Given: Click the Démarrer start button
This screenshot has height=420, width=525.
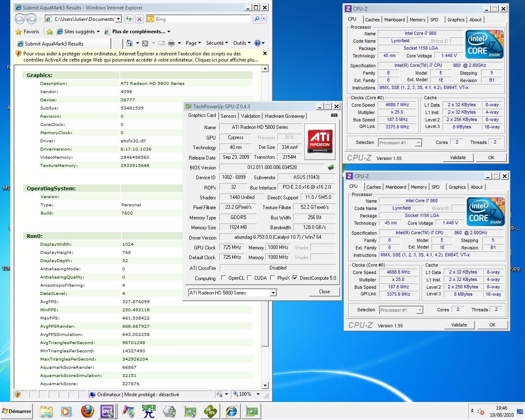Looking at the screenshot, I should [x=16, y=411].
